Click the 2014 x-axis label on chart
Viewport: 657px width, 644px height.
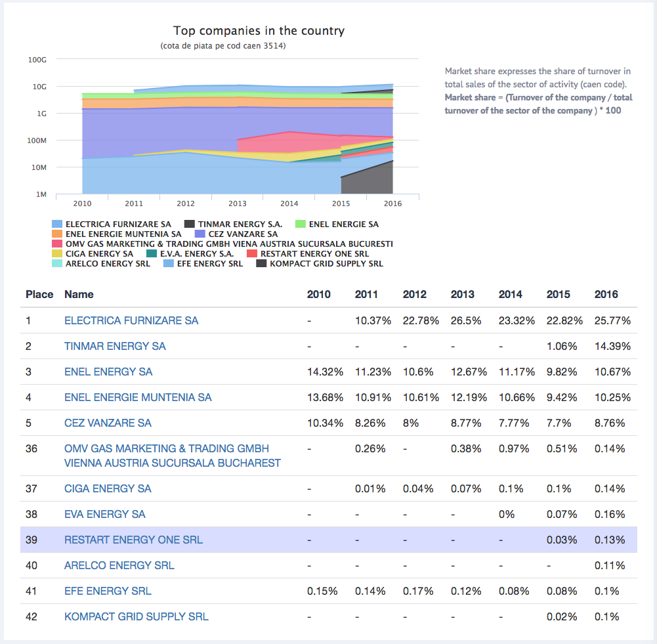click(x=289, y=204)
